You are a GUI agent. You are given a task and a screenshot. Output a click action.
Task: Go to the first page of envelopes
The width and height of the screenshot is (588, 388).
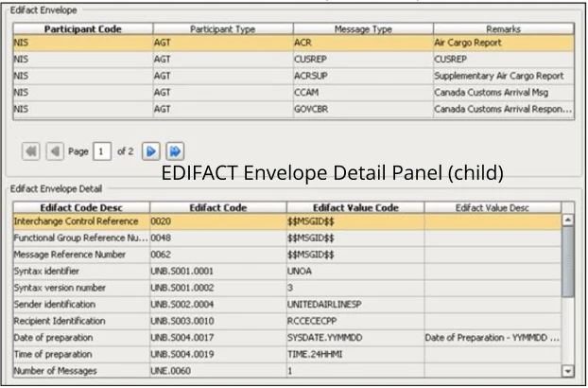pyautogui.click(x=31, y=151)
